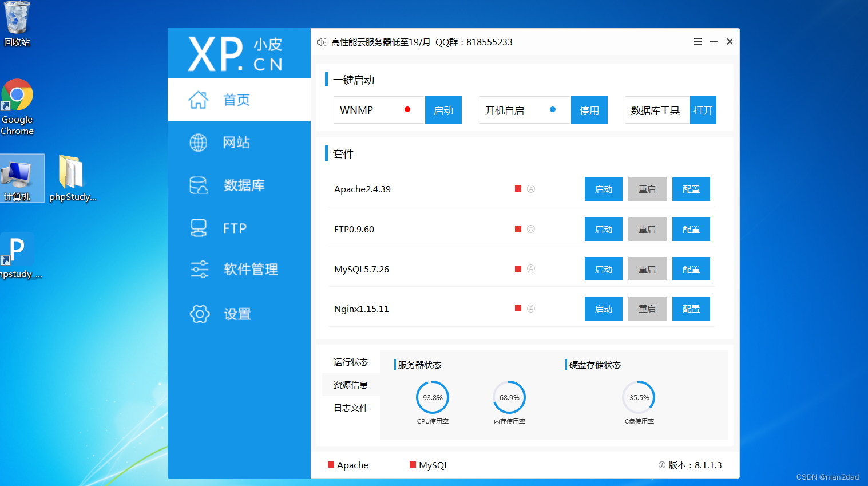
Task: Click the 数据库 database icon in sidebar
Action: click(198, 184)
